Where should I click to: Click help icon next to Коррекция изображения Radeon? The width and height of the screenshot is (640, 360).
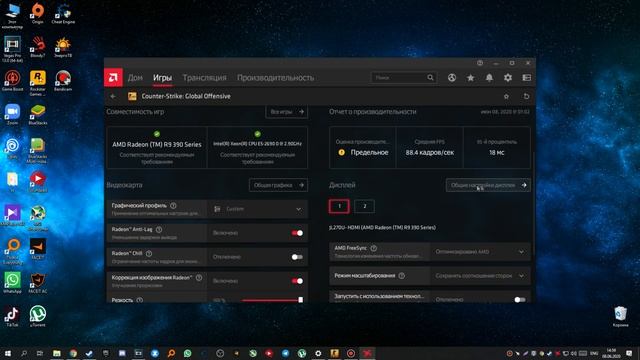click(199, 278)
